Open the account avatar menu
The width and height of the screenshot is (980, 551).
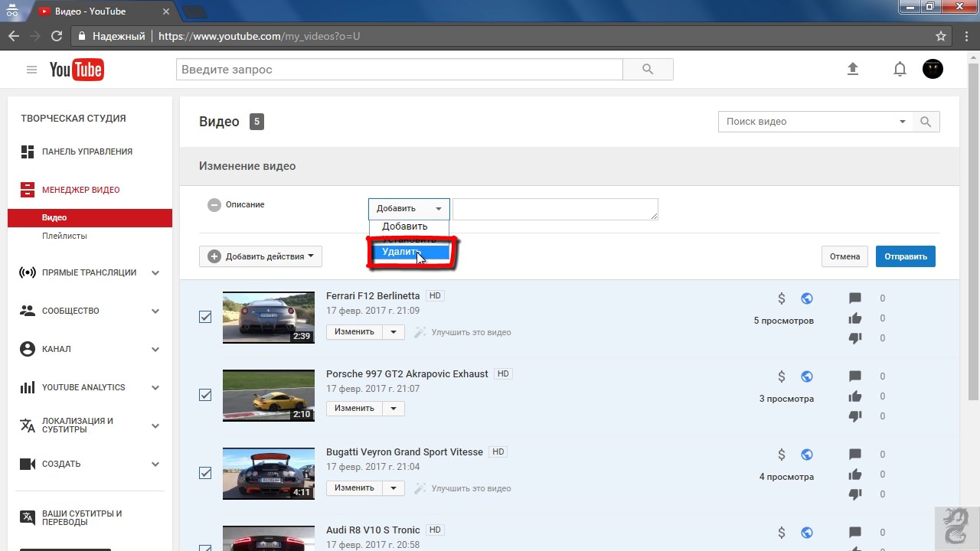(933, 69)
